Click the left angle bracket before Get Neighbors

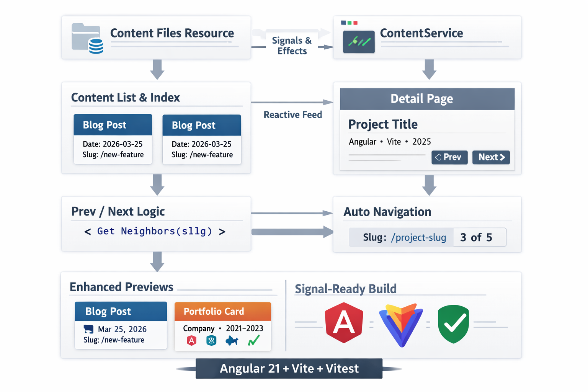[x=88, y=232]
